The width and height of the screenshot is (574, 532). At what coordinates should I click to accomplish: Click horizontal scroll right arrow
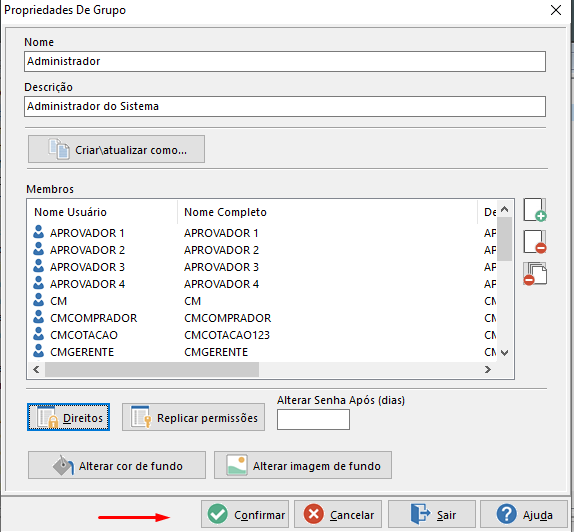[488, 369]
